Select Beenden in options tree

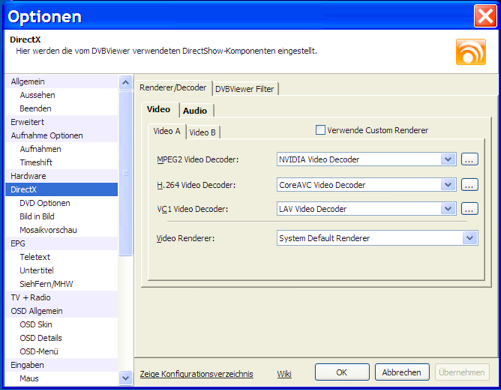(x=62, y=109)
